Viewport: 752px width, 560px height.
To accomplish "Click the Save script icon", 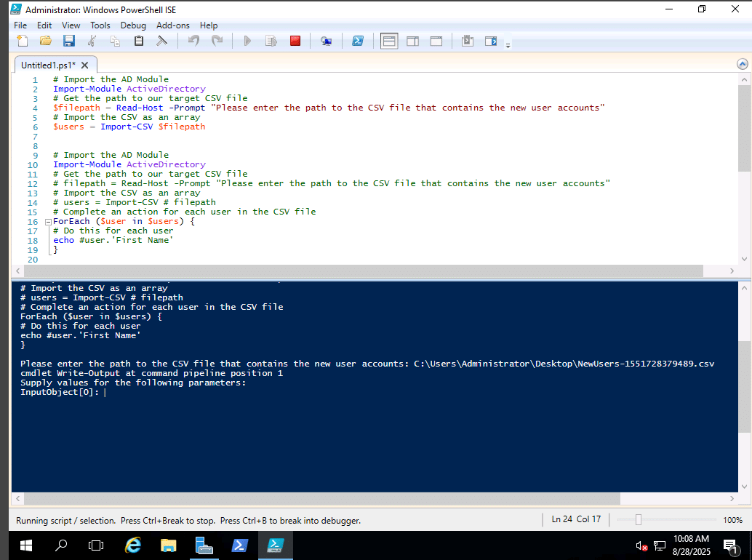I will point(68,41).
